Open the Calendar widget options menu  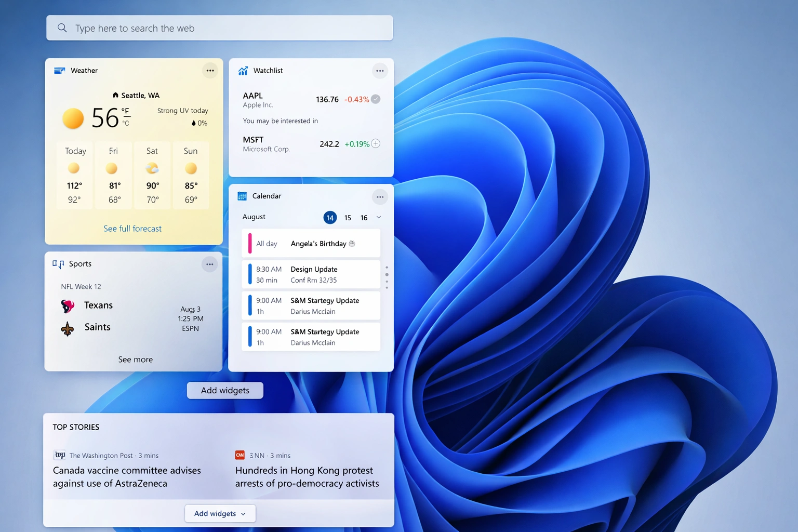(x=380, y=197)
